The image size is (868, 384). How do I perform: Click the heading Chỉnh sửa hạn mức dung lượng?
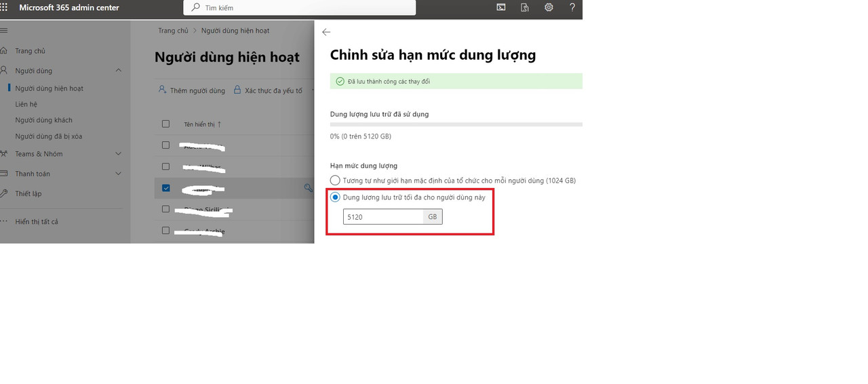tap(433, 55)
